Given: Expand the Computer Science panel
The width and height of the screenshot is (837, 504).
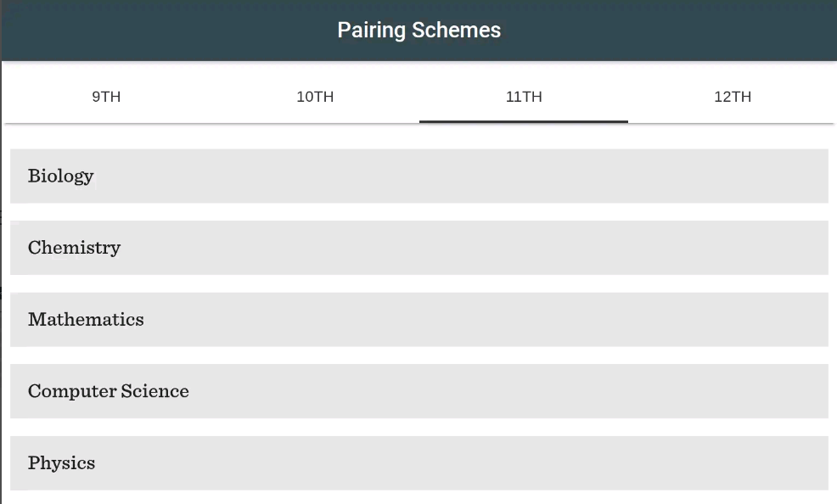Looking at the screenshot, I should tap(418, 391).
